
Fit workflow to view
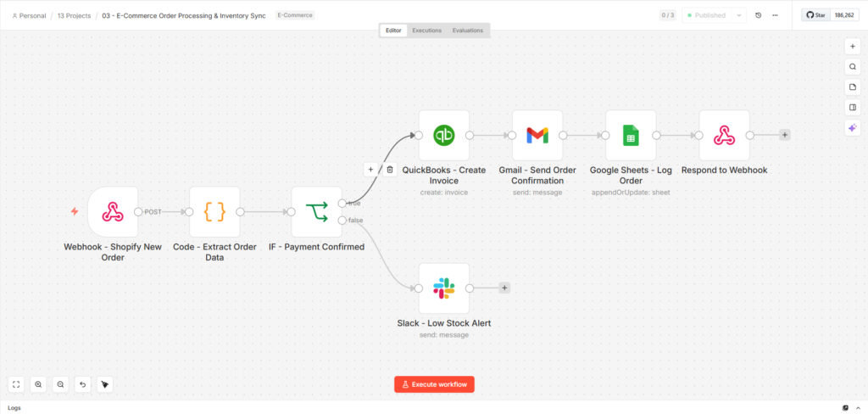click(x=16, y=384)
